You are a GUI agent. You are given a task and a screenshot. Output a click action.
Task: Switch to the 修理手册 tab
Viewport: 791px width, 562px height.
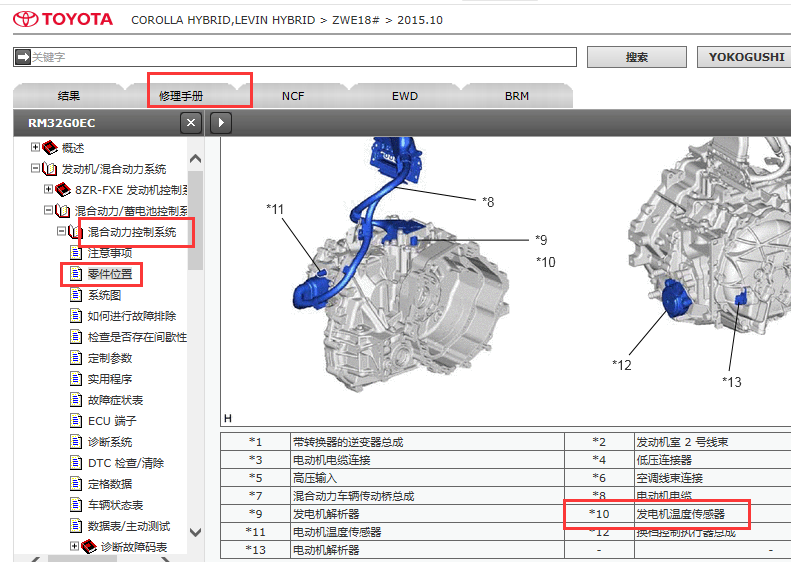(181, 96)
